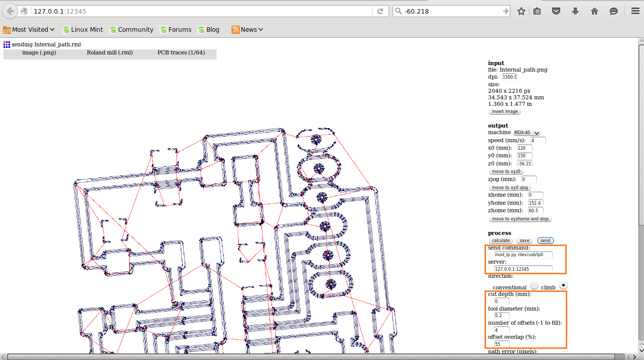Image resolution: width=644 pixels, height=360 pixels.
Task: Click the search go arrow
Action: (x=506, y=11)
